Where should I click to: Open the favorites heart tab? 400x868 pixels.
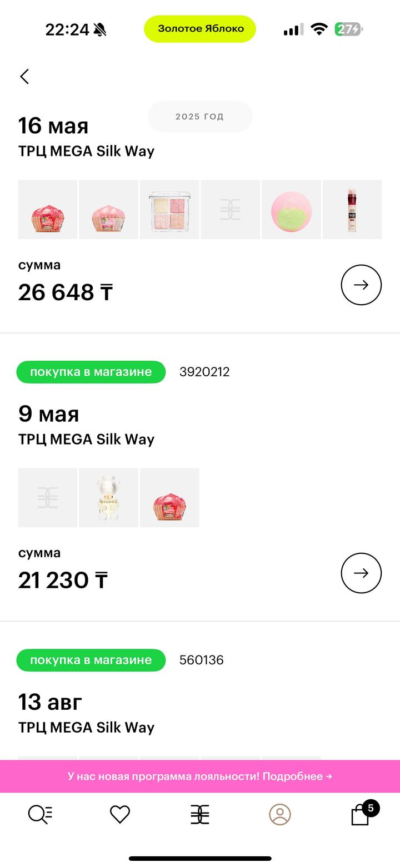119,814
